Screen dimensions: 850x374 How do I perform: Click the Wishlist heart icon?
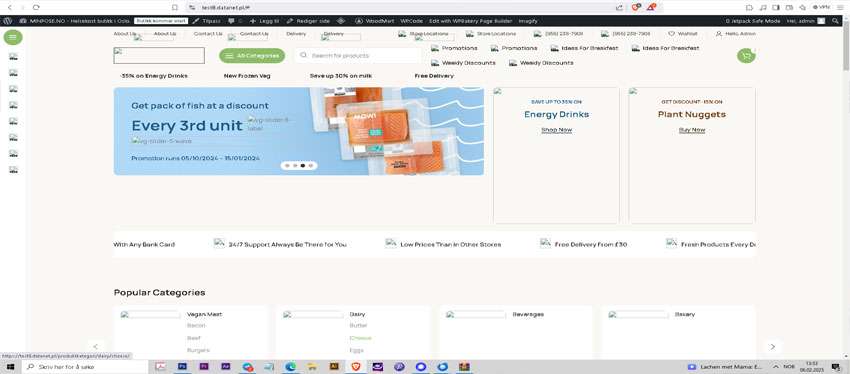point(671,34)
